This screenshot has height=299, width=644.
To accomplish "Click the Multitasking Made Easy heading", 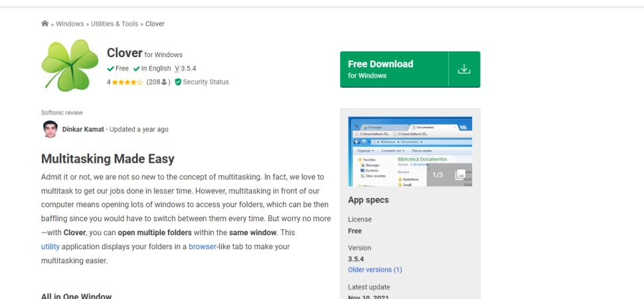I will pos(108,159).
